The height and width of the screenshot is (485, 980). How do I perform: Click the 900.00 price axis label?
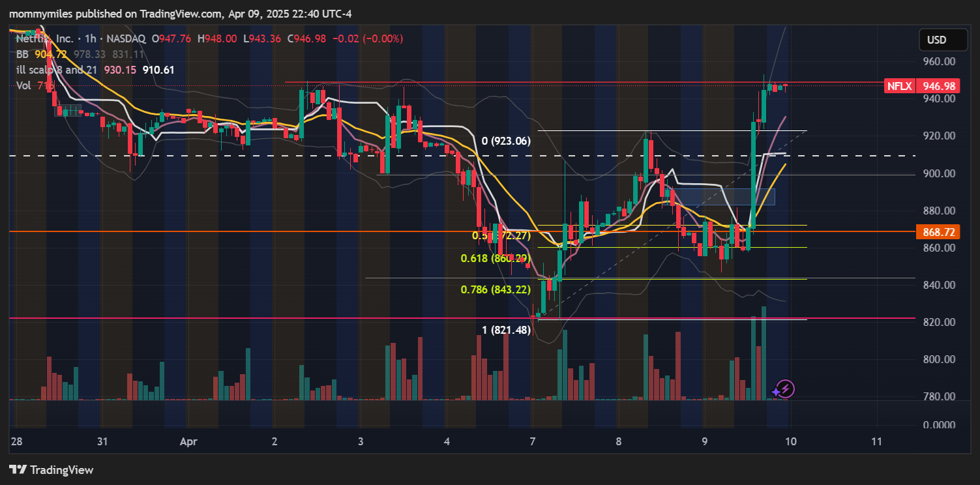(x=940, y=173)
